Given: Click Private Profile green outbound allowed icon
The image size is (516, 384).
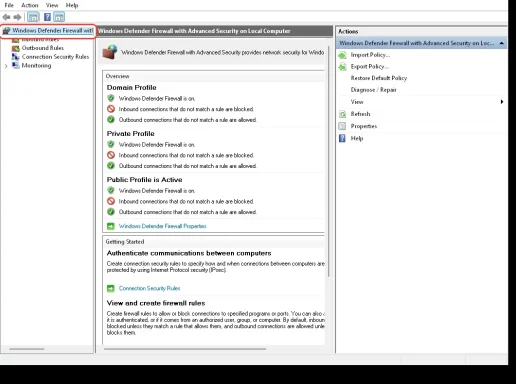Looking at the screenshot, I should coord(111,166).
